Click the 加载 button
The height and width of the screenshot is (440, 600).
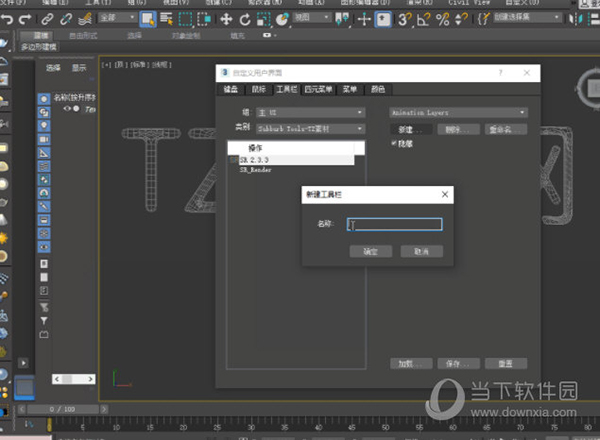tap(411, 363)
